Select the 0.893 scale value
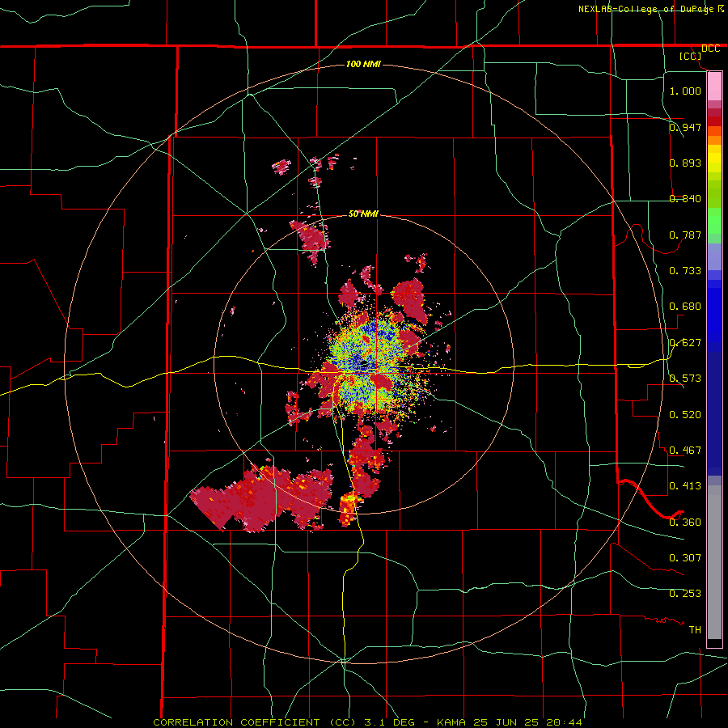 [x=685, y=163]
